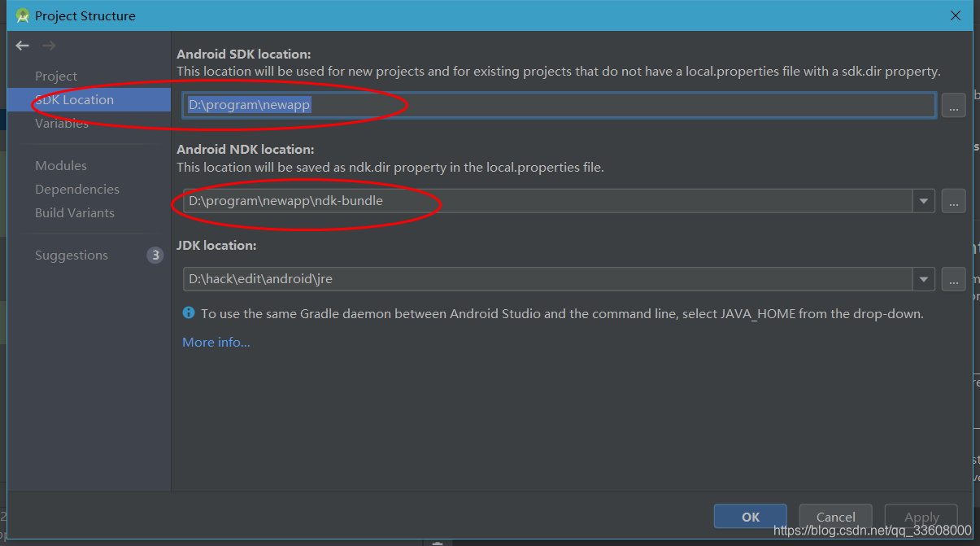980x546 pixels.
Task: Click the 'Android NDK location:' heading
Action: [245, 149]
